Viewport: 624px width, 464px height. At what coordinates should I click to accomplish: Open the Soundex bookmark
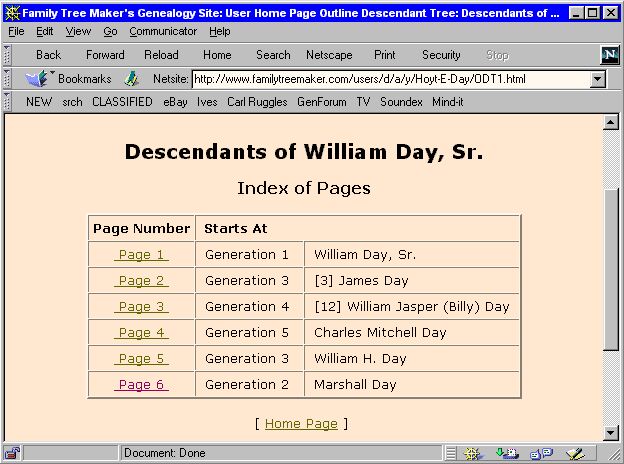401,102
